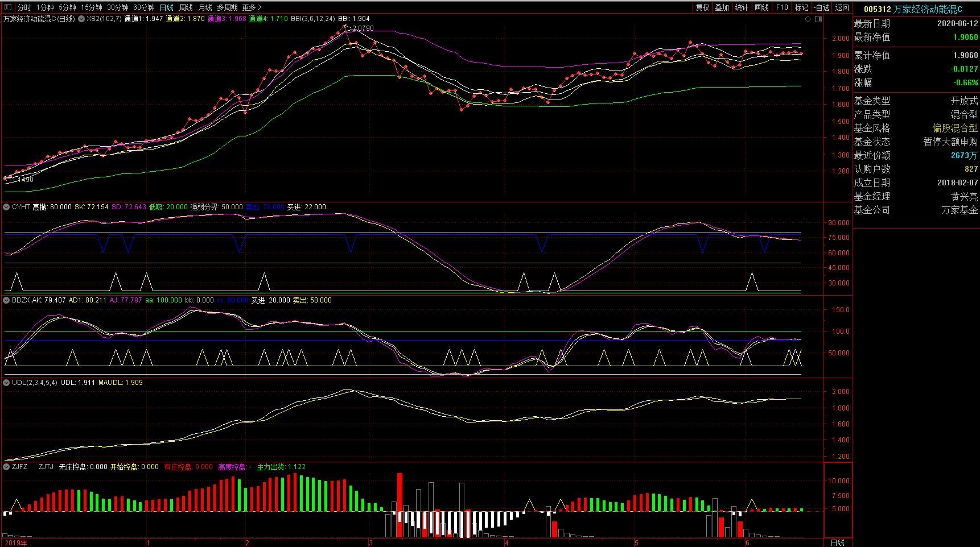Click the 产品类型 value 混合型
This screenshot has height=547, width=980.
[x=965, y=114]
